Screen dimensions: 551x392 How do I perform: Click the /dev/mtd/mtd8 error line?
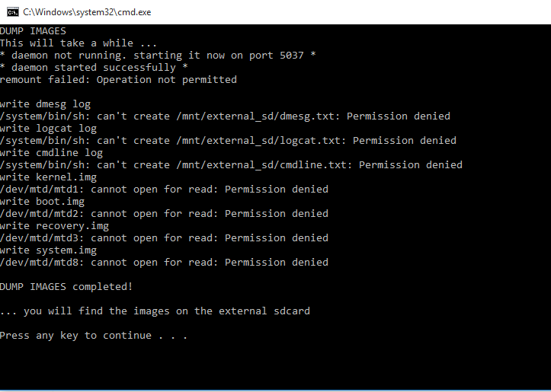pyautogui.click(x=164, y=262)
